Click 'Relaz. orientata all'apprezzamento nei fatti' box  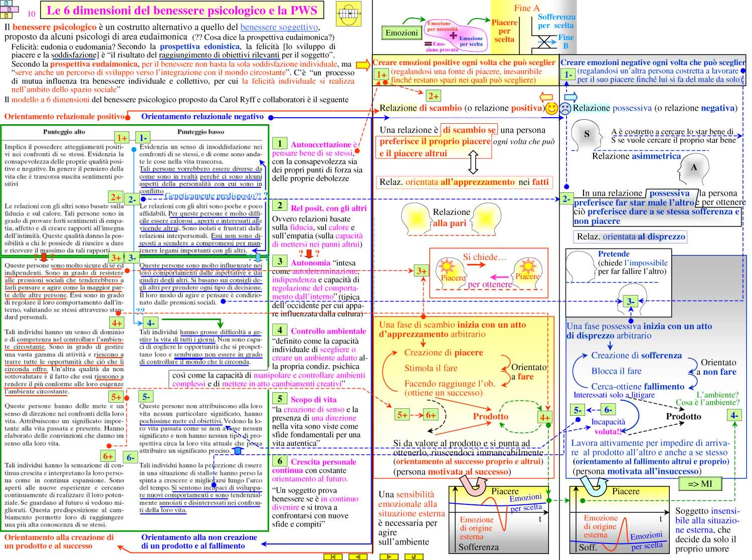464,182
